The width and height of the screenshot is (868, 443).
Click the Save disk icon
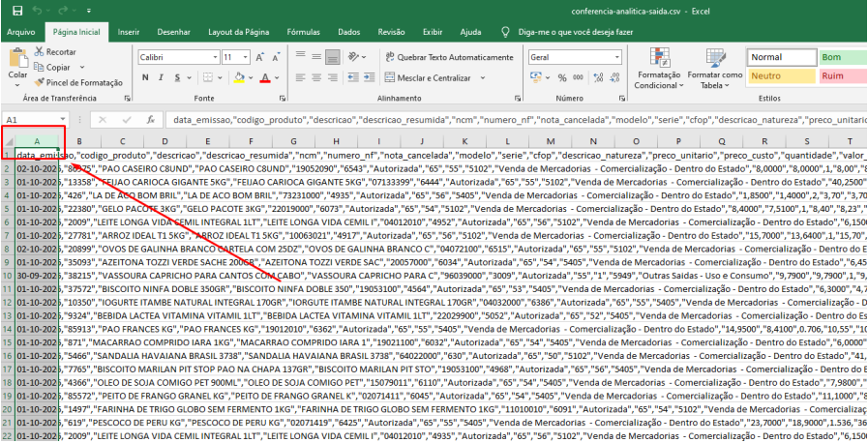[17, 11]
